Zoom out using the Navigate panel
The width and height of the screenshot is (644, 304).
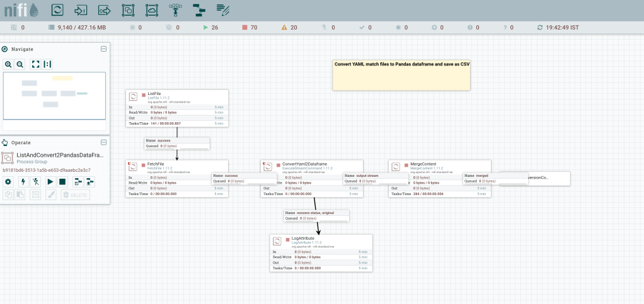pyautogui.click(x=20, y=64)
